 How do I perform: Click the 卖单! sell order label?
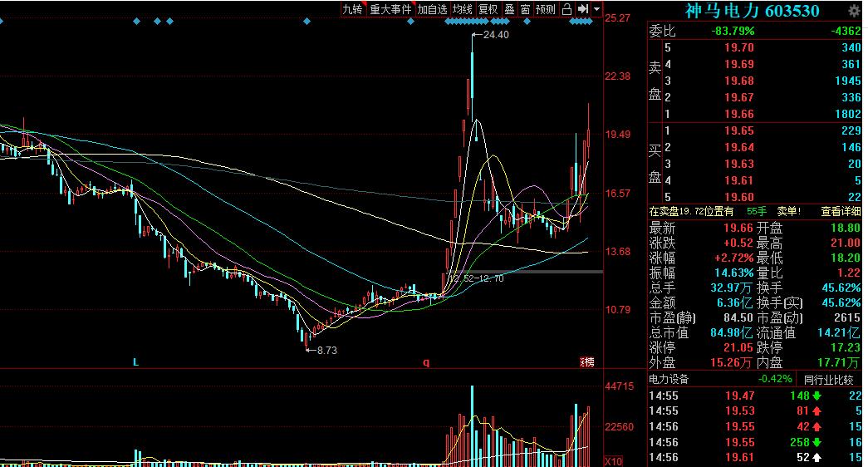789,211
